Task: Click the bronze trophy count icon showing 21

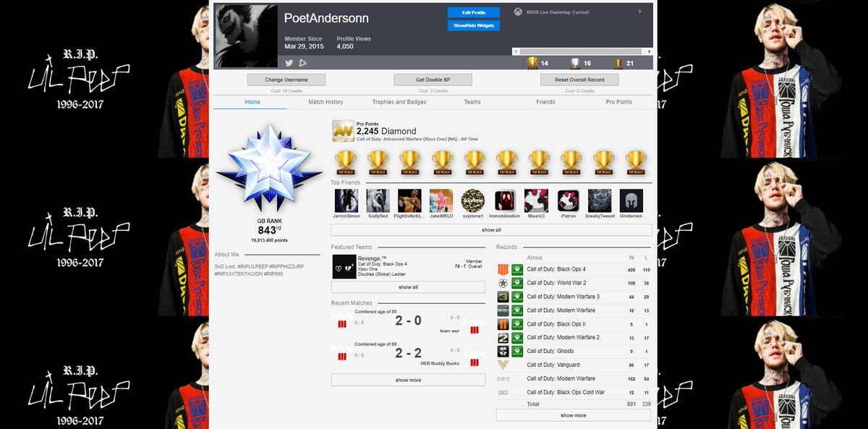Action: click(618, 63)
